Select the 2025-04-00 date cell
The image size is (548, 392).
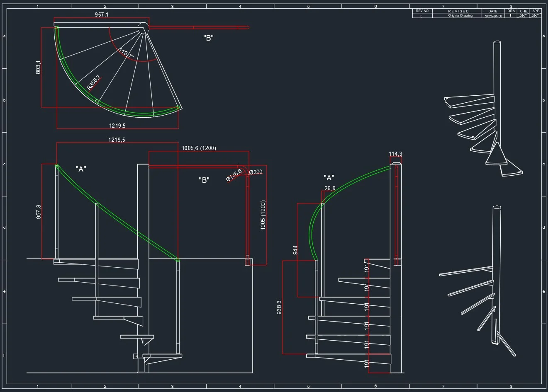click(493, 16)
